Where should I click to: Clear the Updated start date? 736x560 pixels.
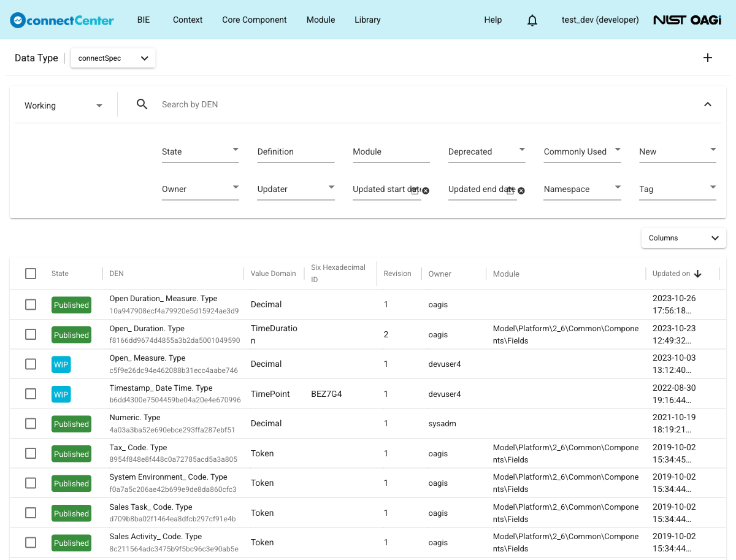click(x=426, y=191)
